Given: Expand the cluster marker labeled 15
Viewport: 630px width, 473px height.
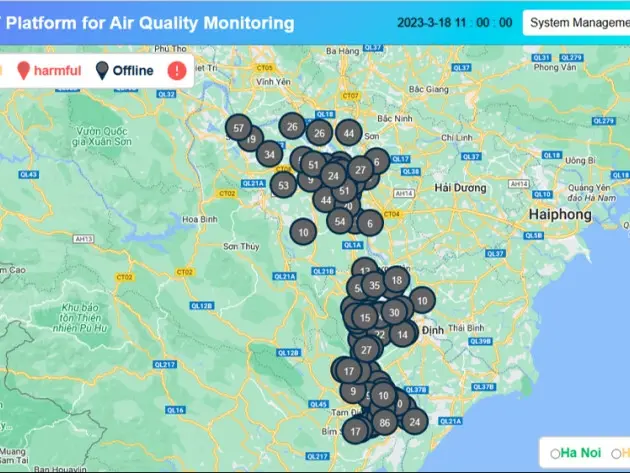Looking at the screenshot, I should tap(365, 318).
